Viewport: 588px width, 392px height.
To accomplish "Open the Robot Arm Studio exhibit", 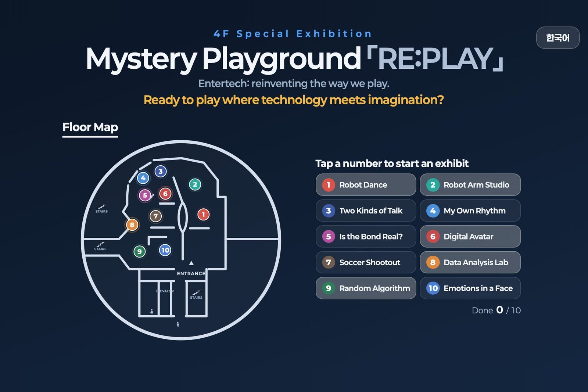I will click(x=470, y=185).
